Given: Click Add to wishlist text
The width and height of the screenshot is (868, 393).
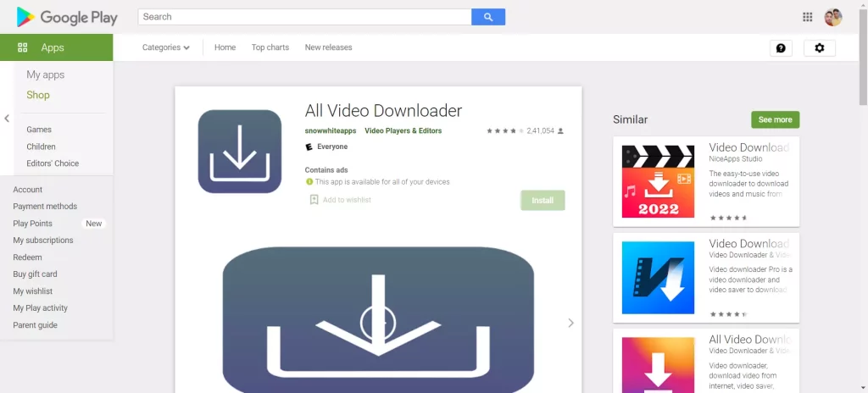Looking at the screenshot, I should pos(347,200).
